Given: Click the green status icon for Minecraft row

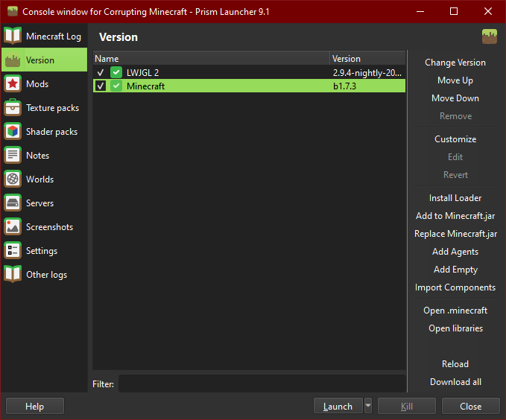Looking at the screenshot, I should point(116,86).
